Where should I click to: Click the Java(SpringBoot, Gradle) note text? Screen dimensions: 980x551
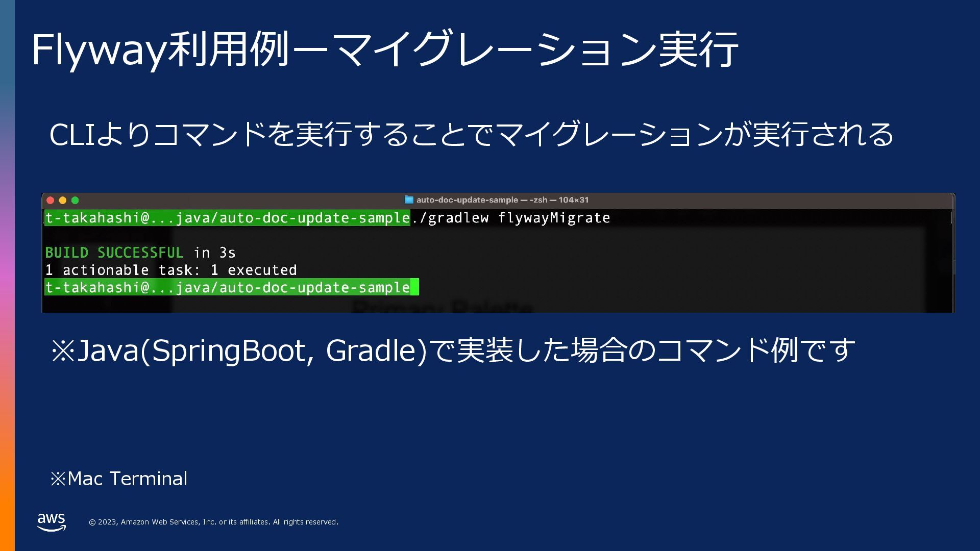(x=452, y=351)
